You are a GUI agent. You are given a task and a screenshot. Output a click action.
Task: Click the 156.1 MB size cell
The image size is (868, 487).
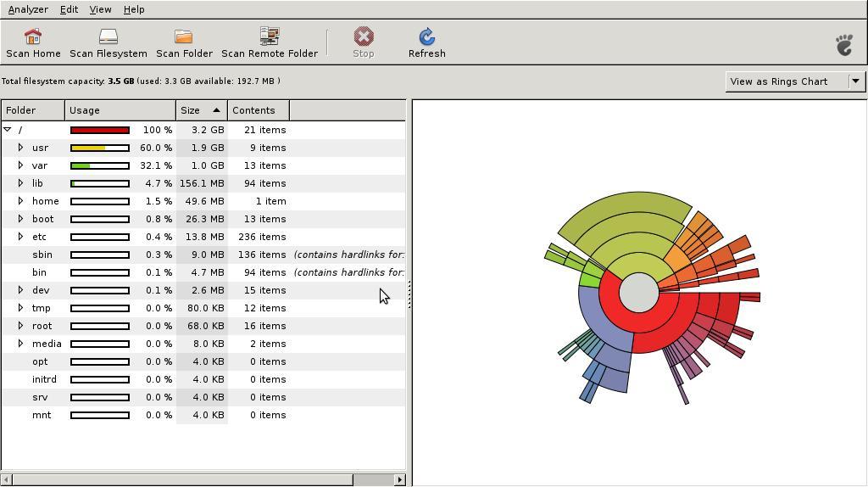click(202, 183)
